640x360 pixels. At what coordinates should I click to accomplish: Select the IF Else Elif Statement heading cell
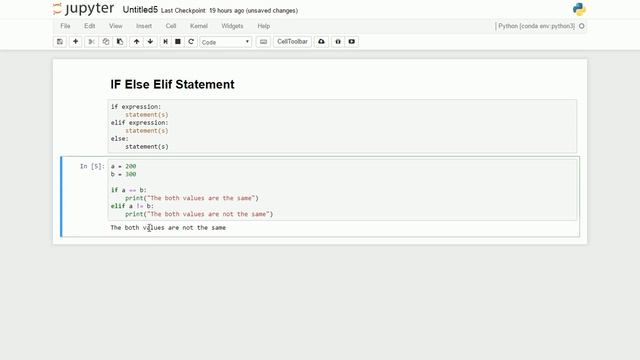[x=172, y=84]
